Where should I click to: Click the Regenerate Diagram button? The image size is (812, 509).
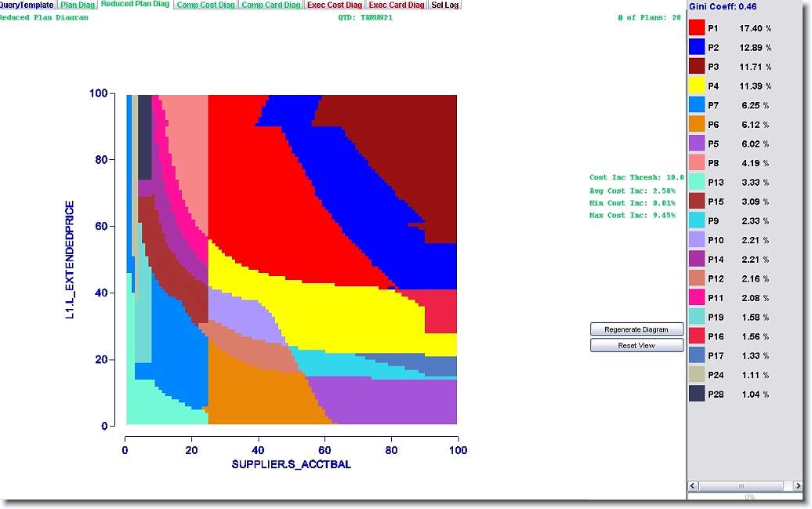pos(636,329)
